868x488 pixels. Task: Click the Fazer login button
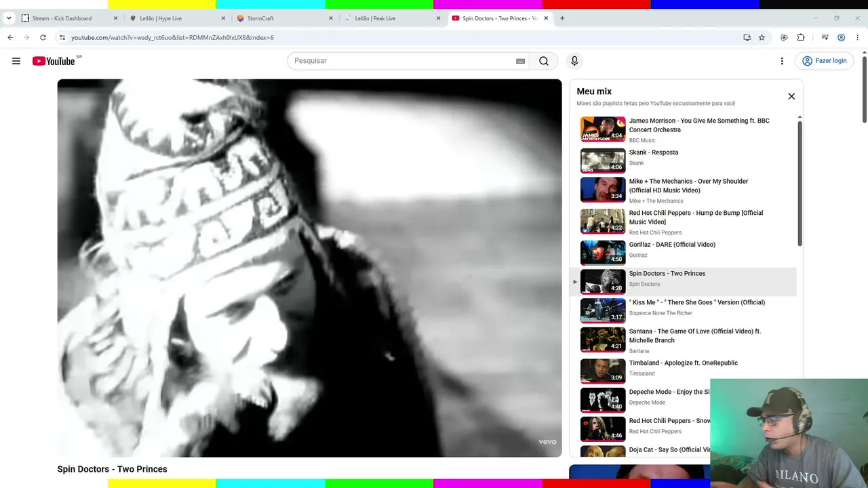point(824,61)
